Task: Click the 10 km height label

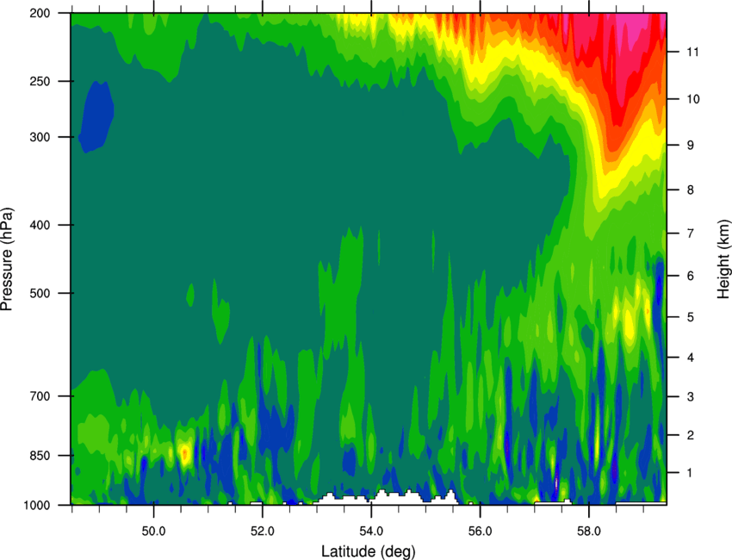Action: click(x=692, y=99)
